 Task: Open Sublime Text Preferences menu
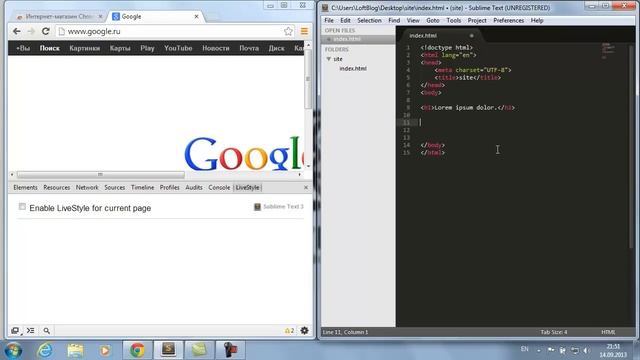(509, 20)
